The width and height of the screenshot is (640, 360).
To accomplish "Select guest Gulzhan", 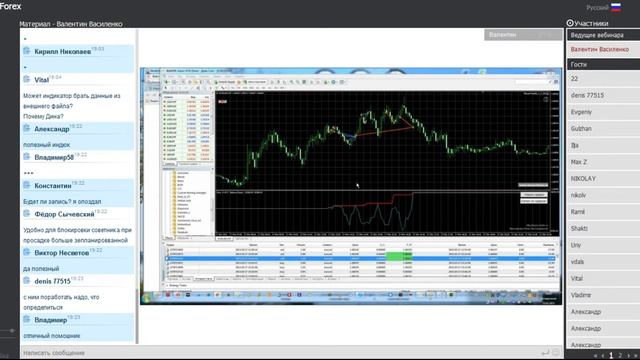I will (603, 129).
